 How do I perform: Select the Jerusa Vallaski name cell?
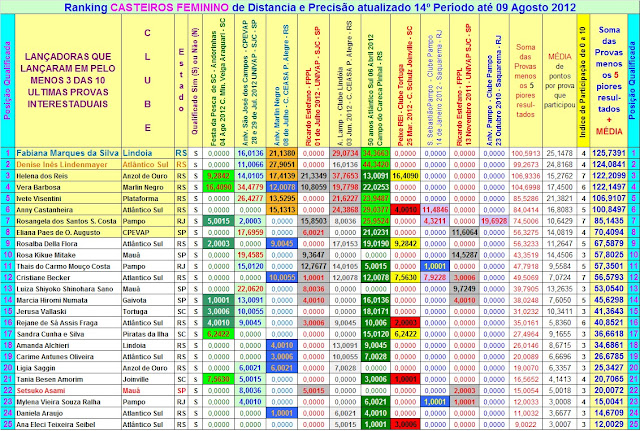coord(68,311)
